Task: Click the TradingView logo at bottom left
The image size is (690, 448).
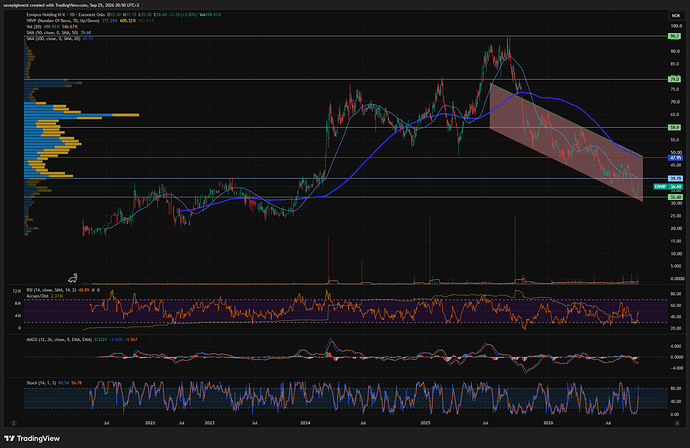Action: coord(32,438)
